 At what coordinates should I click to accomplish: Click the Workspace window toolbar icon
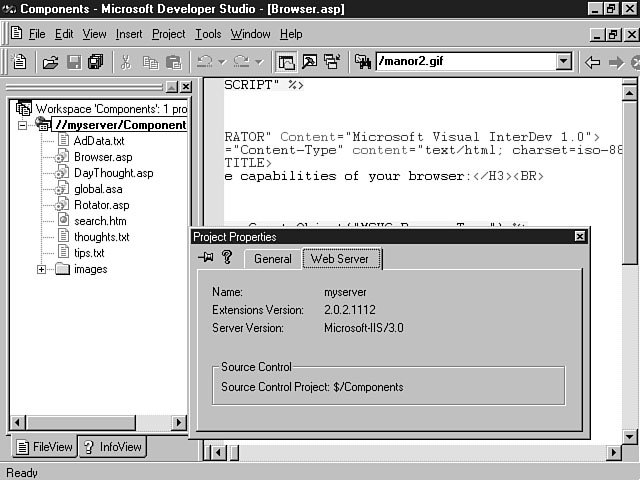tap(287, 62)
